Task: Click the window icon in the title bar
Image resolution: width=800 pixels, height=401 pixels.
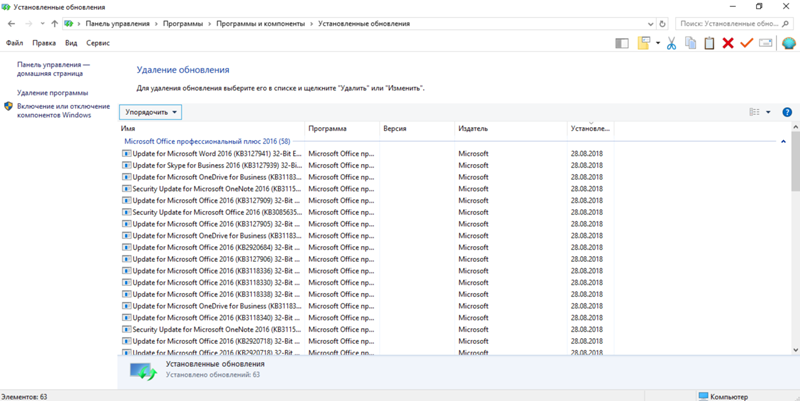Action: [6, 7]
